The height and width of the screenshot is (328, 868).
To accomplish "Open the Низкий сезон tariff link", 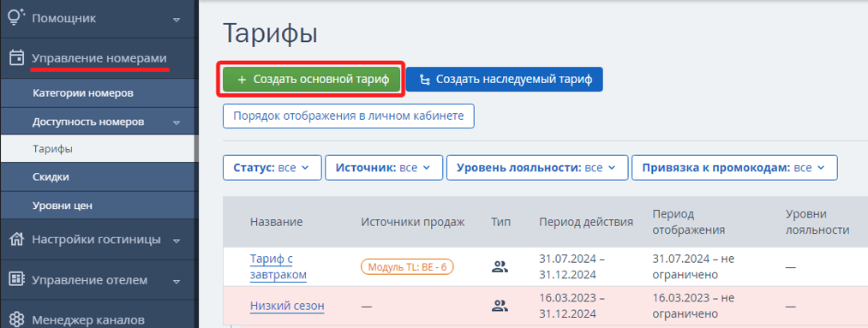I will [287, 306].
